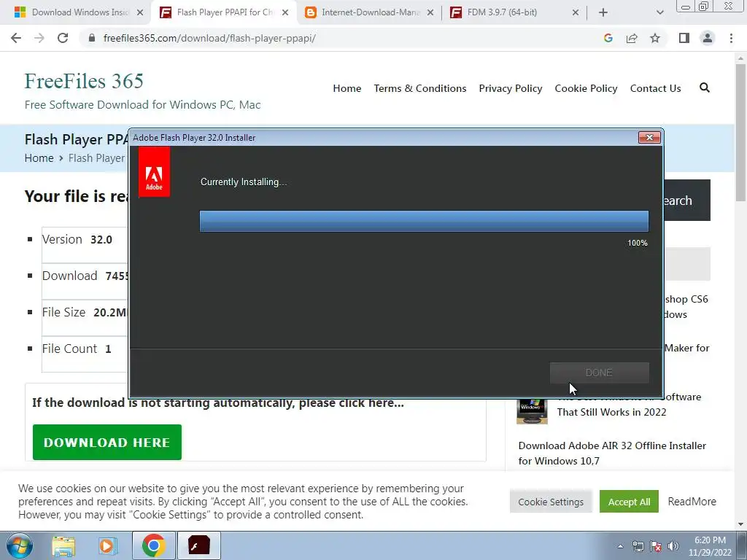Select the Flash Player PPAPI tab
The width and height of the screenshot is (747, 560).
click(224, 12)
